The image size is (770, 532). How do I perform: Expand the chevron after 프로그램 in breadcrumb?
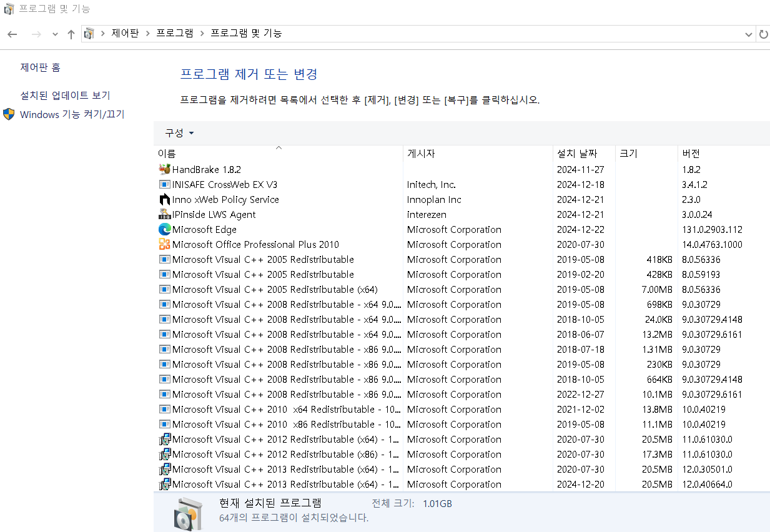[202, 34]
